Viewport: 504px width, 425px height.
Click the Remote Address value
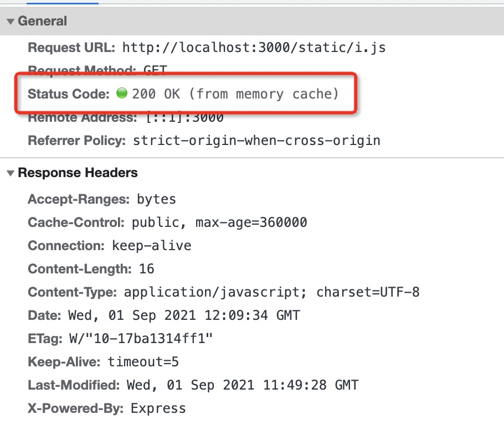[x=184, y=117]
